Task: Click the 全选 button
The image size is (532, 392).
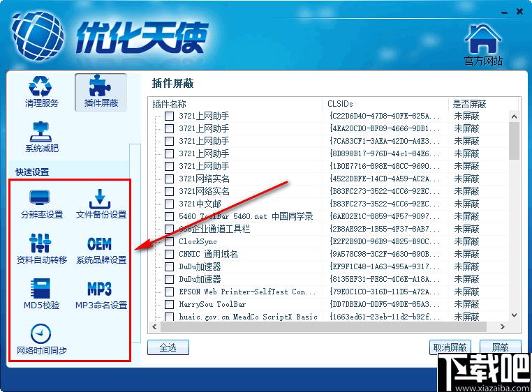Action: point(168,347)
